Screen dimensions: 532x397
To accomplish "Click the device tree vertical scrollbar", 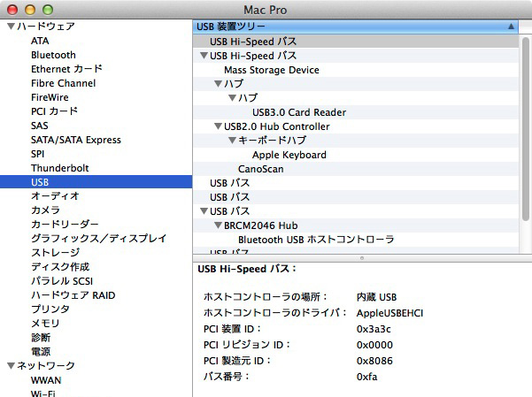I will 526,133.
